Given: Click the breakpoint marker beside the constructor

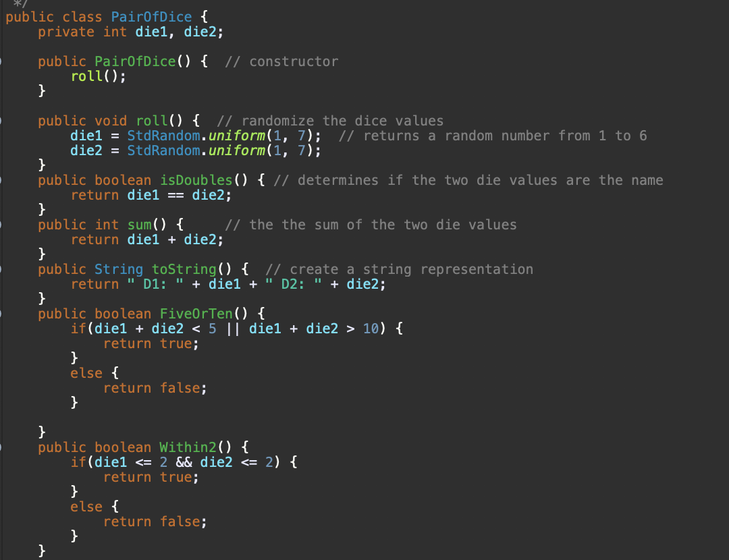Looking at the screenshot, I should click(2, 61).
